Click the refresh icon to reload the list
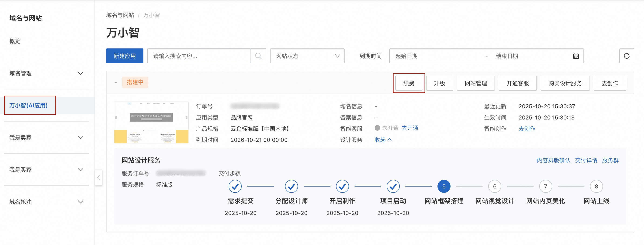The height and width of the screenshot is (245, 644). (x=627, y=56)
